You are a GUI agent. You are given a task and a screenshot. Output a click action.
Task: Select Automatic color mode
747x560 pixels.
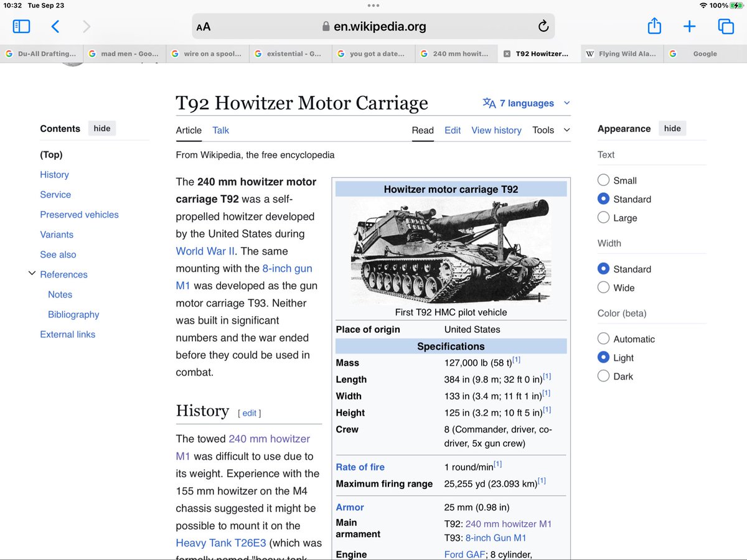coord(603,339)
